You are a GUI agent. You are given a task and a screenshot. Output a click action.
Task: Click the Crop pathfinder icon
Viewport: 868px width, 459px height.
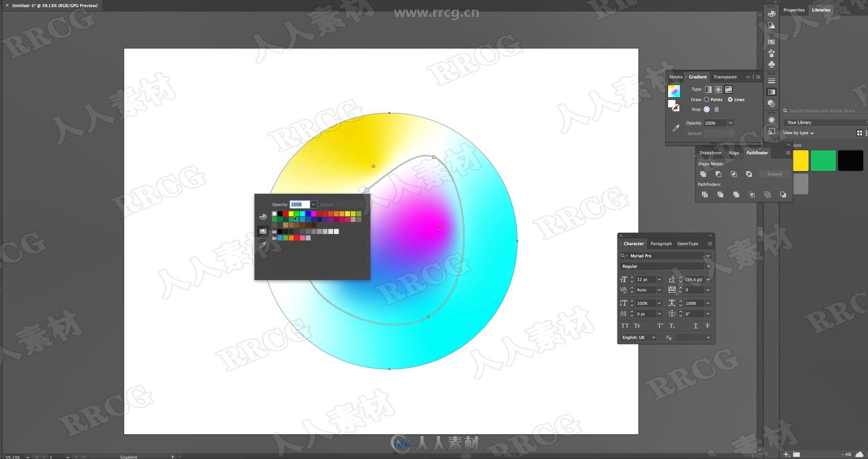[752, 195]
